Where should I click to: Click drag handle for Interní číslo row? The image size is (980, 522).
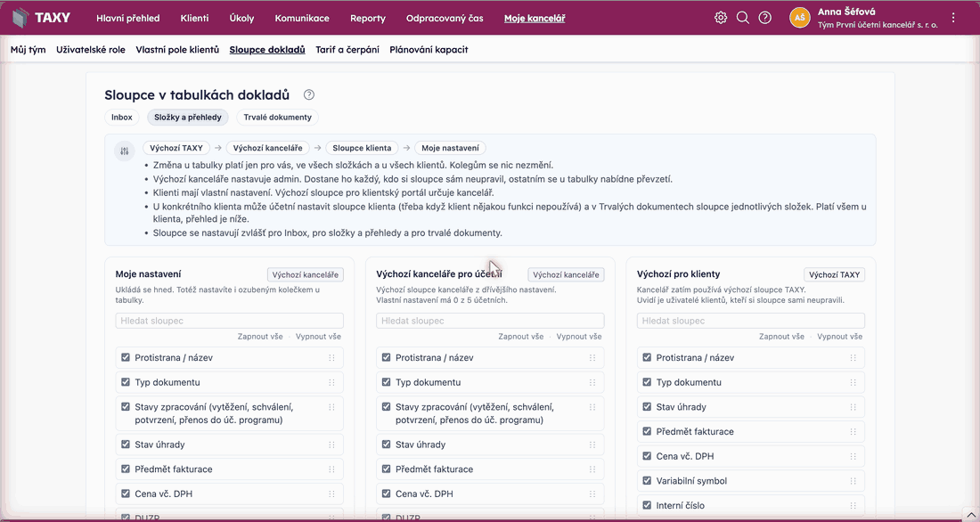[x=853, y=505]
